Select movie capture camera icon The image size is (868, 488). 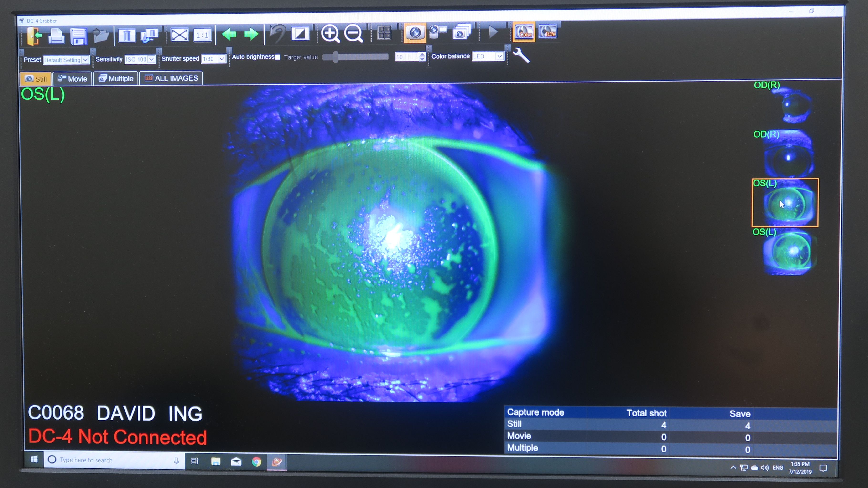tap(438, 32)
